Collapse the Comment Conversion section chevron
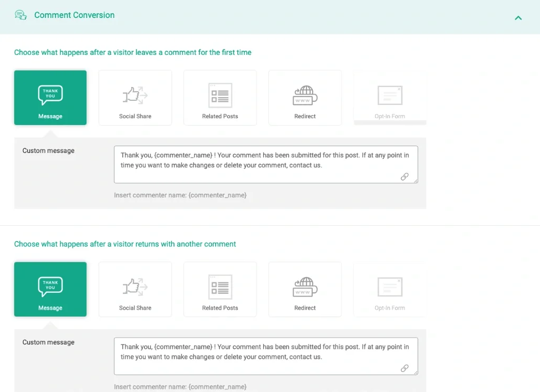This screenshot has width=540, height=392. pyautogui.click(x=518, y=18)
